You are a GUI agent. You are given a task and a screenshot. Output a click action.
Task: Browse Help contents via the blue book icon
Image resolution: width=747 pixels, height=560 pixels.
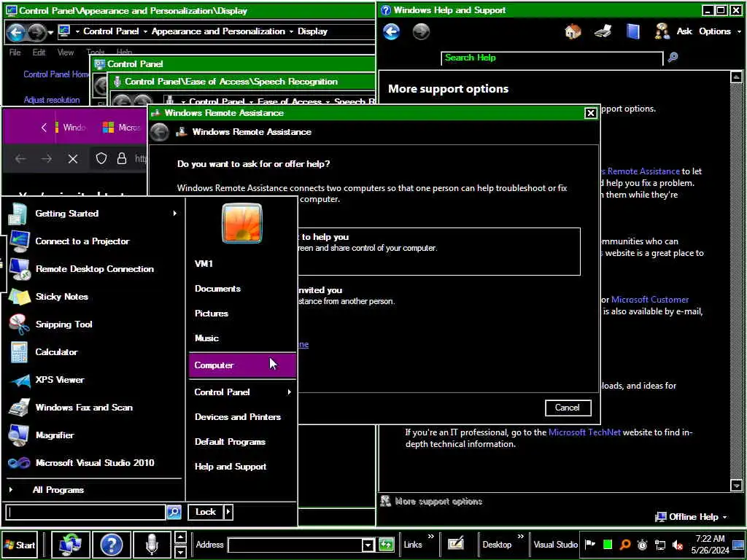pyautogui.click(x=633, y=31)
